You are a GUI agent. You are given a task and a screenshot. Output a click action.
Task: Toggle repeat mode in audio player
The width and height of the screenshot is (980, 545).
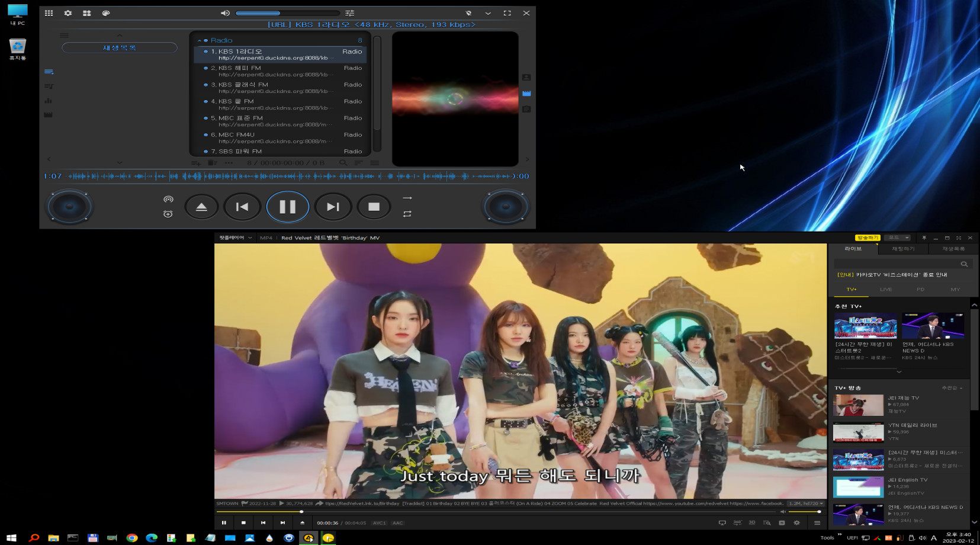(x=407, y=214)
